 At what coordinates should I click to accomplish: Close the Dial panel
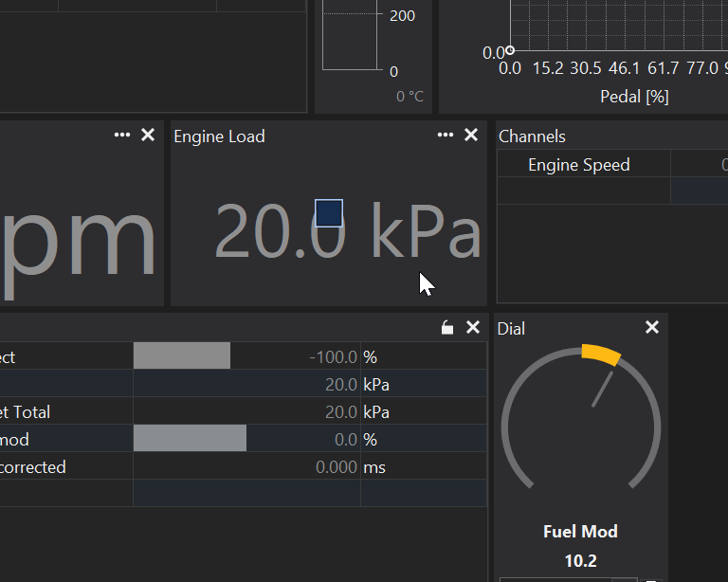point(652,328)
